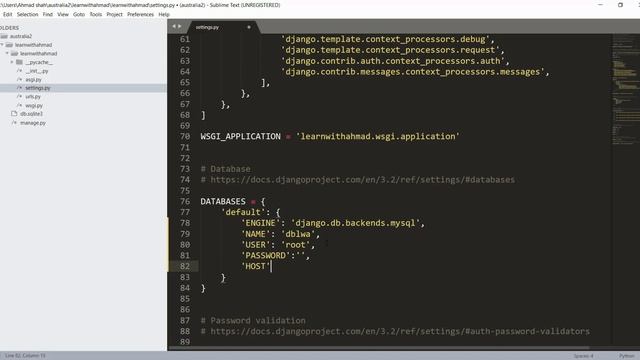Screen dimensions: 640x360
Task: Click the '# Database' comment
Action: [x=225, y=169]
